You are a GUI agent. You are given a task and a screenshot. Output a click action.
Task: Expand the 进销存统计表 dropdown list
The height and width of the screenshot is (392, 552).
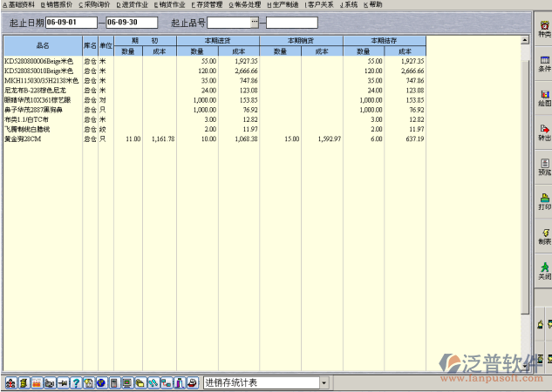click(324, 382)
